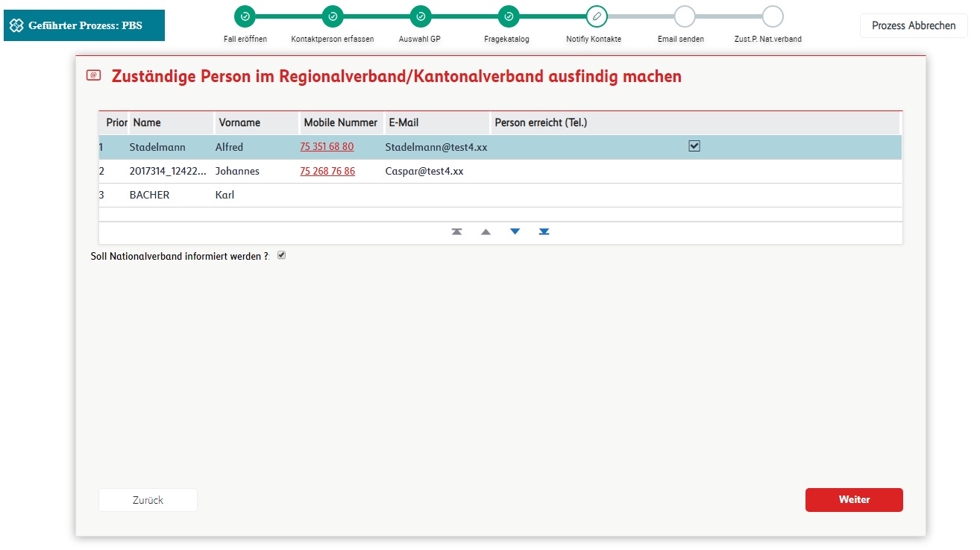Click Johannes' mobile number 75 268 76 86

327,171
